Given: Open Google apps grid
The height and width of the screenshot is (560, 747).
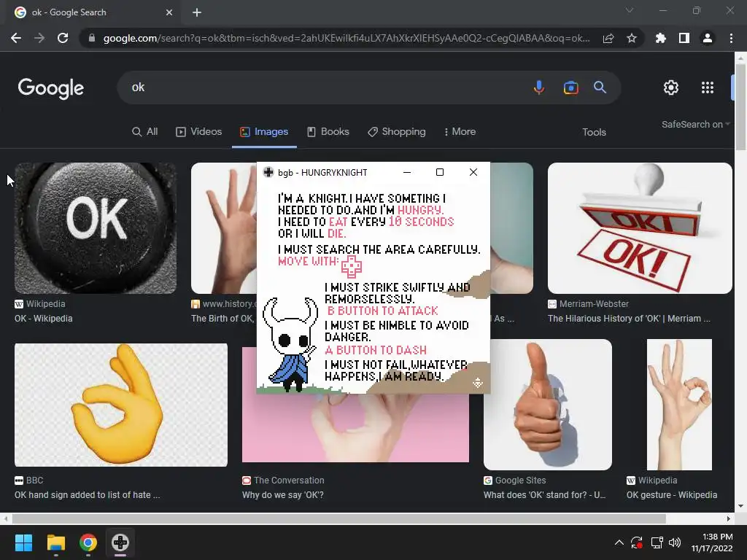Looking at the screenshot, I should coord(708,87).
